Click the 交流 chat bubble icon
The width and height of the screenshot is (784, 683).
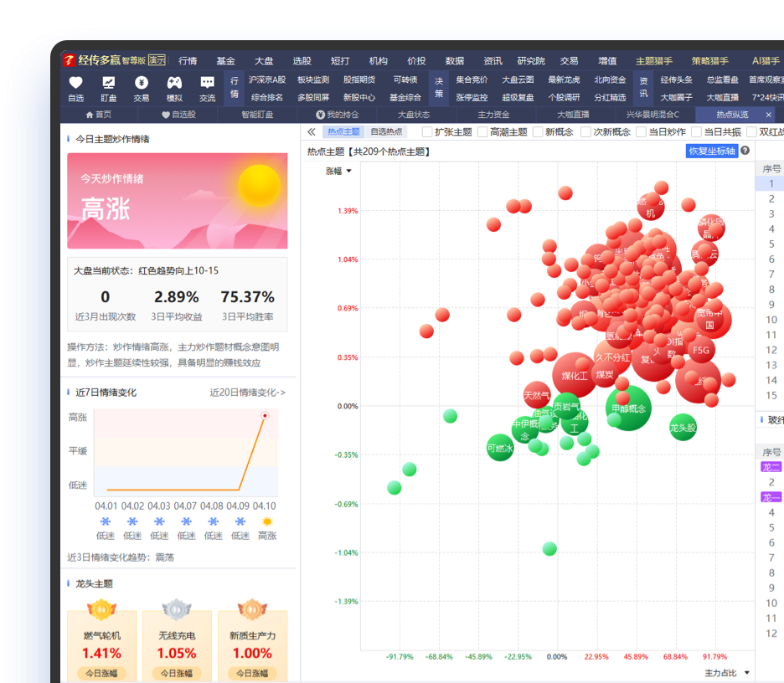(x=207, y=82)
